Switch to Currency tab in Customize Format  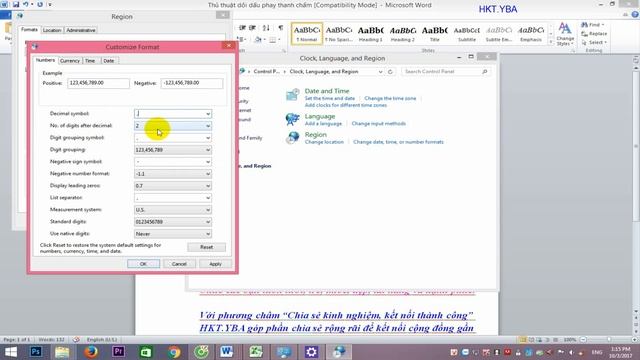(70, 61)
